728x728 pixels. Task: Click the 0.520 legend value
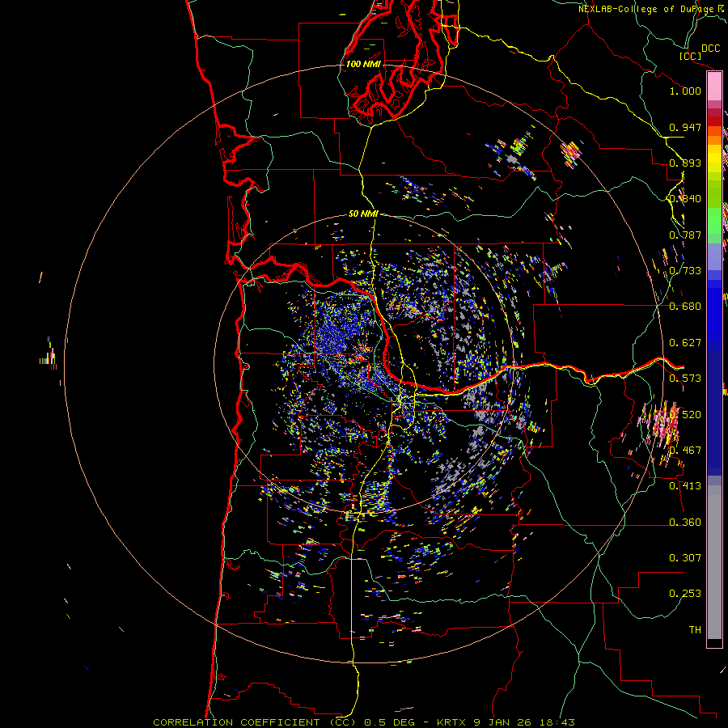[685, 414]
